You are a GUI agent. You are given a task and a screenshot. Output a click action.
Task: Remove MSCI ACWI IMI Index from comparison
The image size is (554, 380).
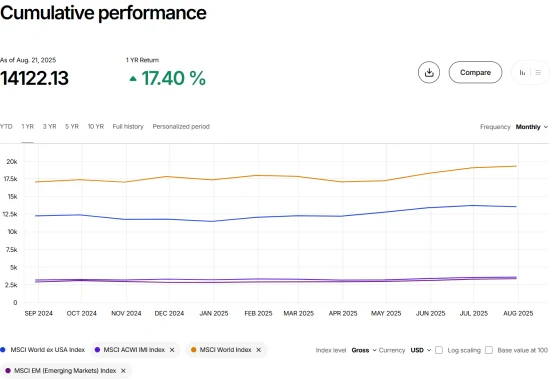[x=172, y=350]
